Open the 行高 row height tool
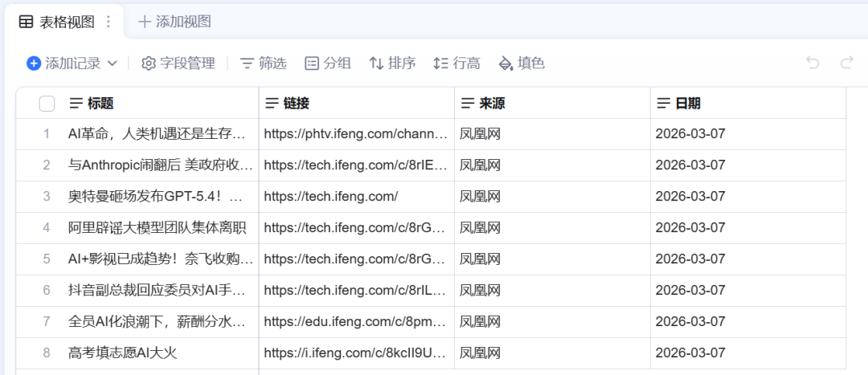Screen dimensions: 868x375 (457, 63)
